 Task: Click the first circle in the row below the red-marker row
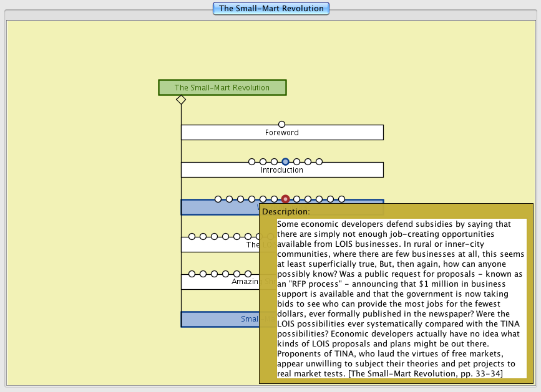(x=192, y=237)
